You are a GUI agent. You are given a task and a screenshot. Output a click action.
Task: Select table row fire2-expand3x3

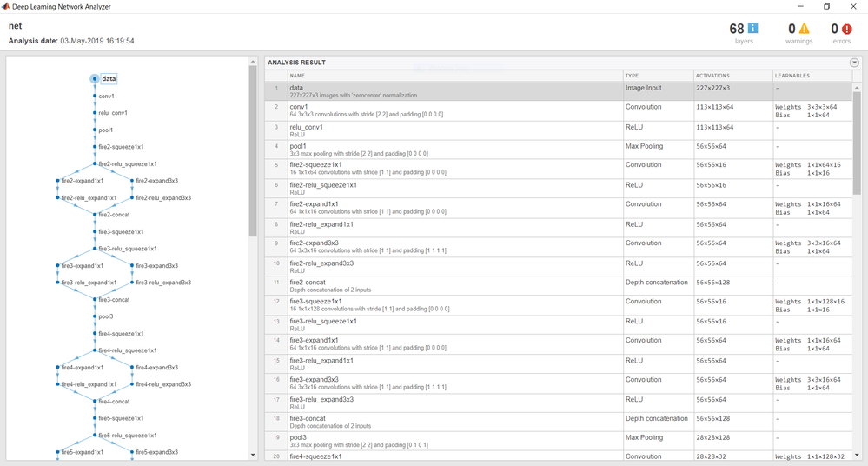click(559, 247)
